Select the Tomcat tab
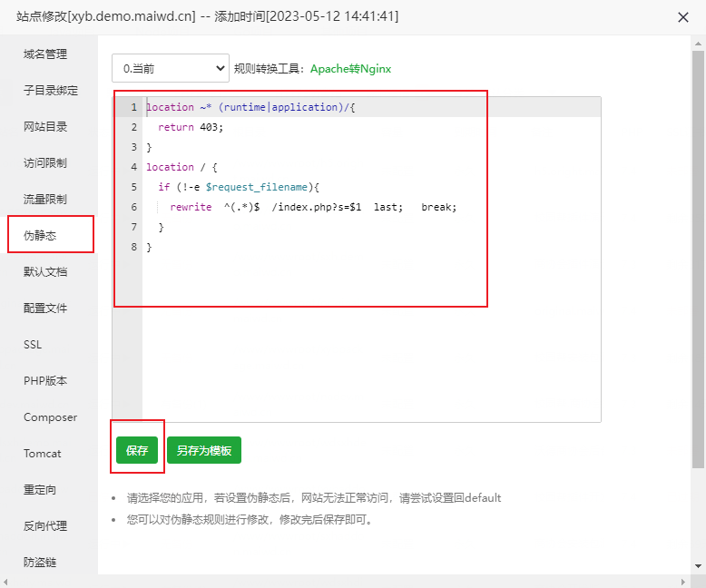The image size is (706, 588). [43, 454]
